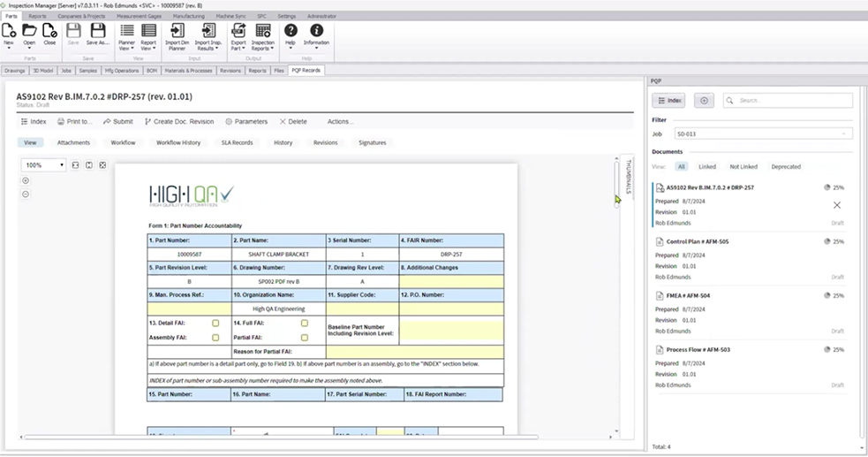The height and width of the screenshot is (457, 868).
Task: Switch to the Drawings tab
Action: click(x=15, y=71)
